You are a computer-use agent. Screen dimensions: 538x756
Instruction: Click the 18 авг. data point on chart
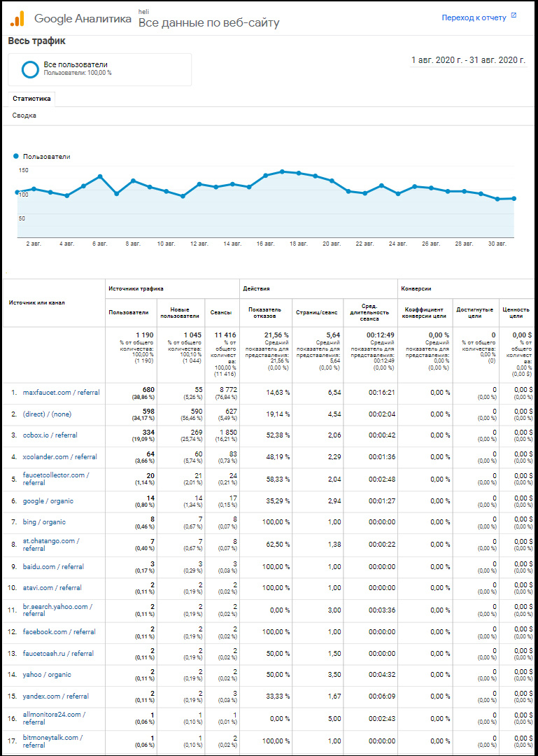coord(299,173)
